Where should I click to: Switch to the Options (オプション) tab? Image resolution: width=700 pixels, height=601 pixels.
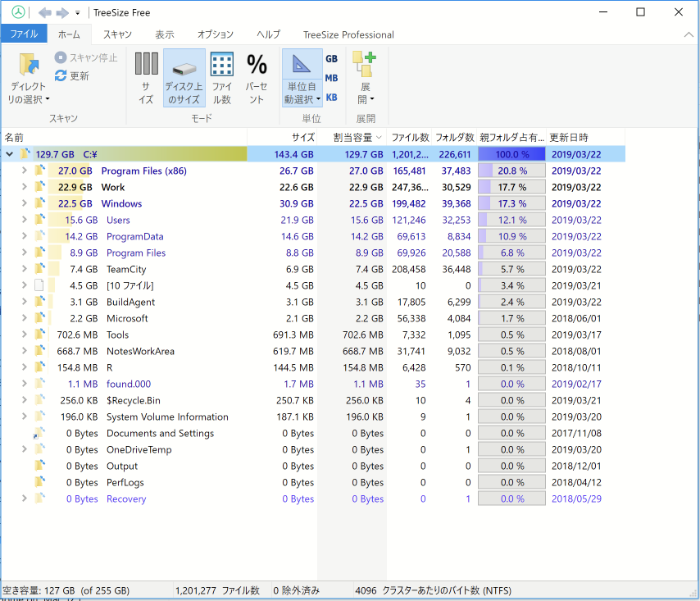[216, 34]
